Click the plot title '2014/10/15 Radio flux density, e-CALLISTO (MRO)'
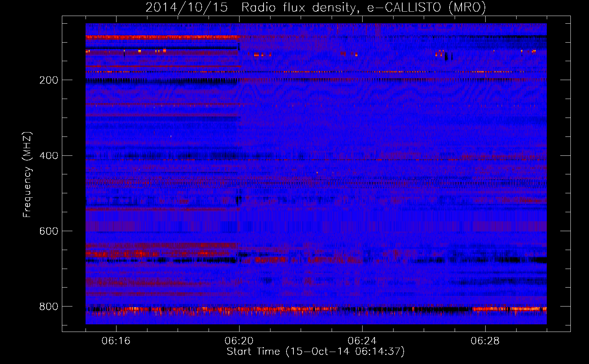589x364 pixels. click(x=316, y=8)
